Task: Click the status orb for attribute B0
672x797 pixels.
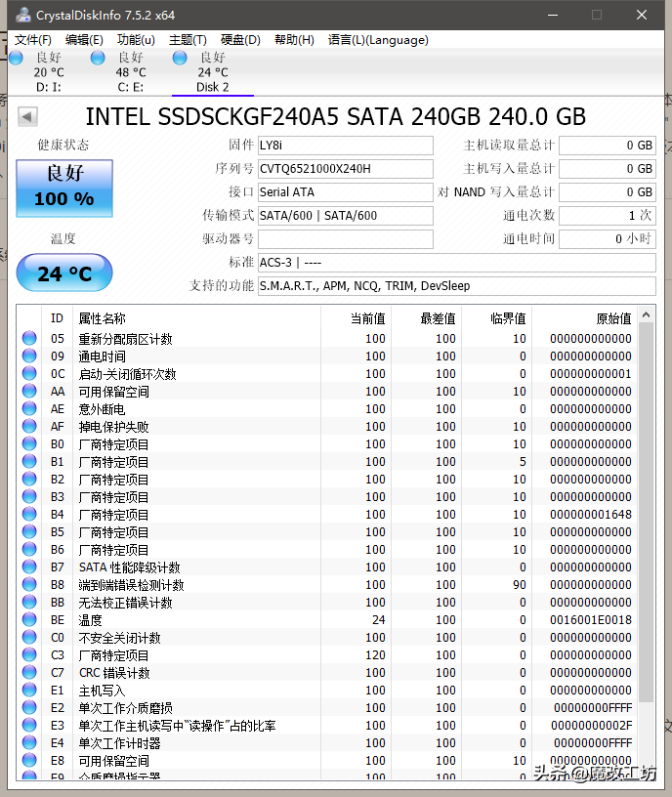Action: point(29,443)
